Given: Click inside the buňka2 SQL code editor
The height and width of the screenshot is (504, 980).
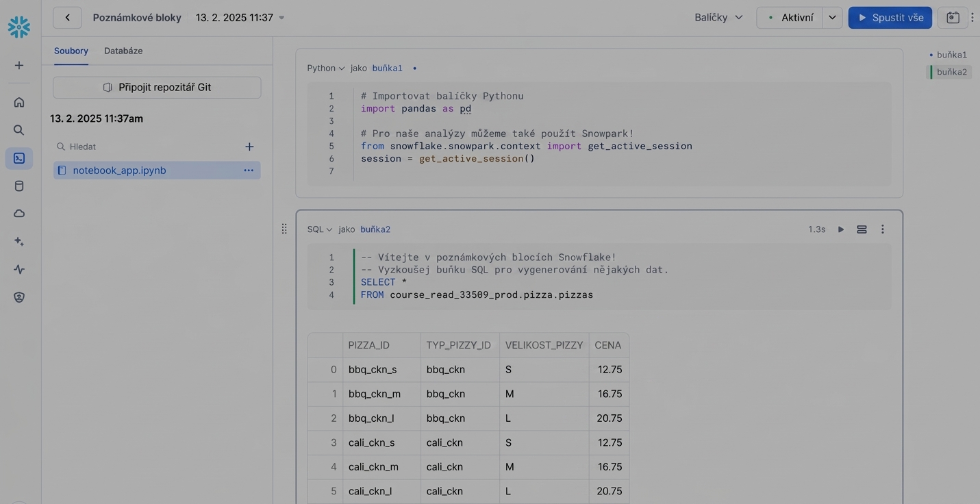Looking at the screenshot, I should click(599, 276).
